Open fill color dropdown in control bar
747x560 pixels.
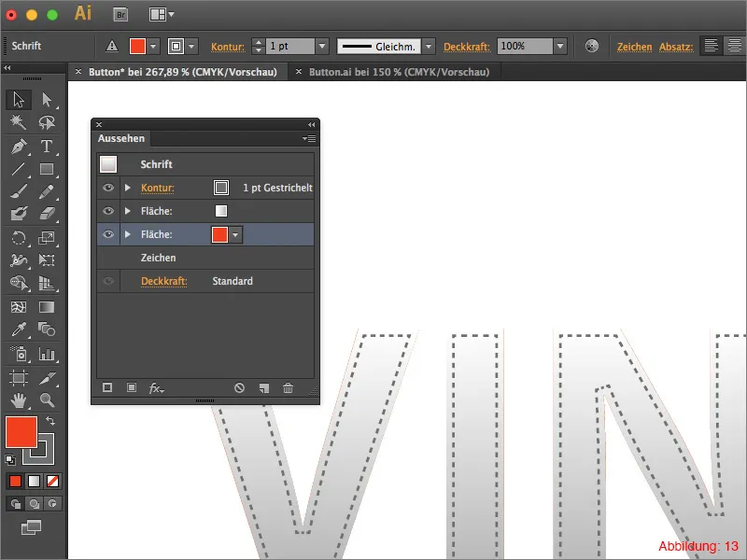(x=153, y=46)
